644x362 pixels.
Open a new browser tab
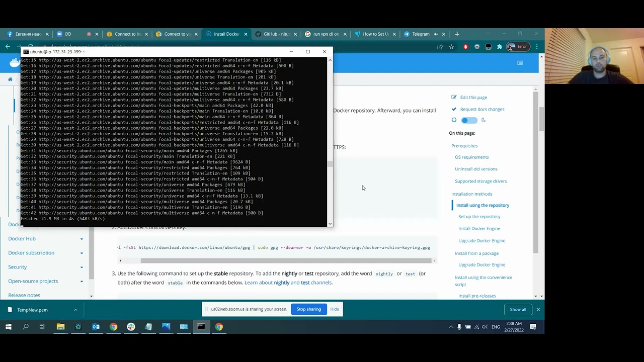click(457, 34)
